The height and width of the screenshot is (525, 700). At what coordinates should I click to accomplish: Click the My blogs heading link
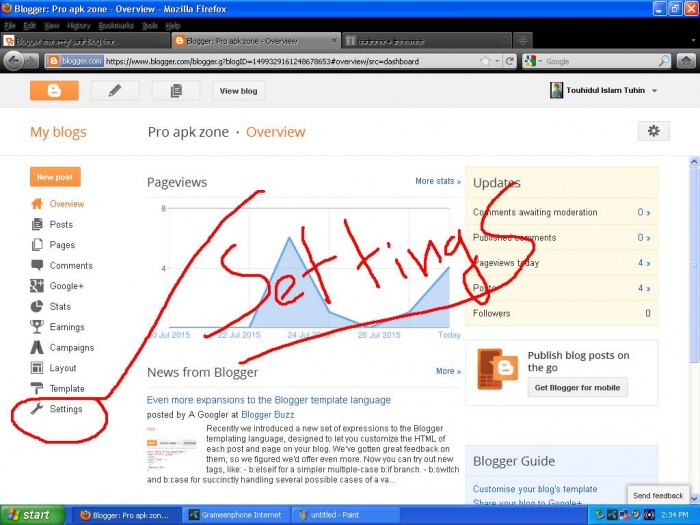[x=58, y=132]
